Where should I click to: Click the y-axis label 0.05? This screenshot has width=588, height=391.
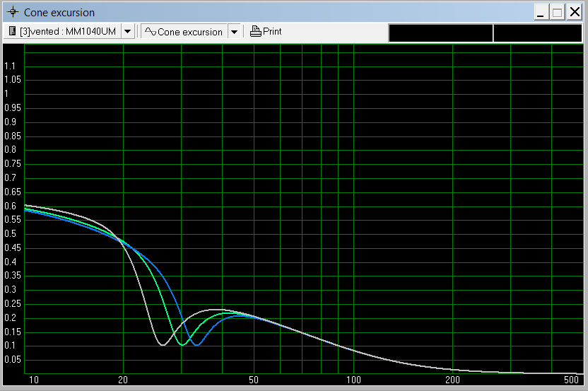(x=13, y=359)
